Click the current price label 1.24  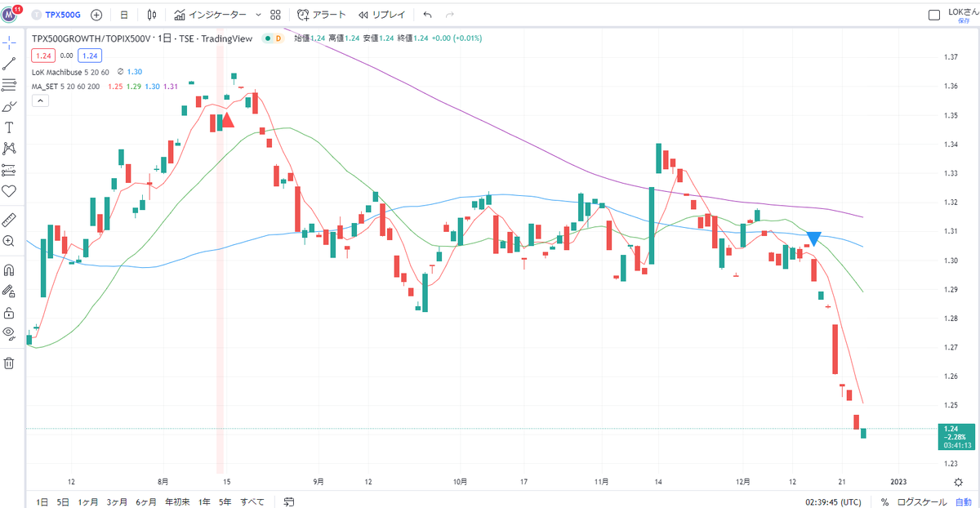click(x=956, y=437)
